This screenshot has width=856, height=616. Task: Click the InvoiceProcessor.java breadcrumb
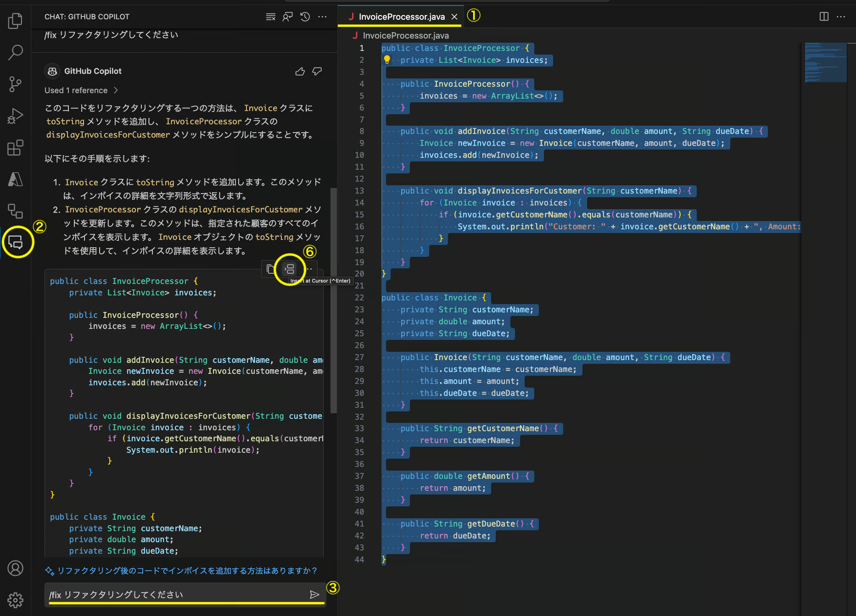tap(406, 36)
